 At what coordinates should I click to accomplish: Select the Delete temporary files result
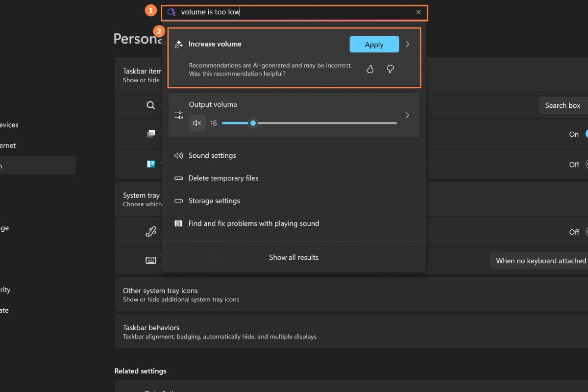pyautogui.click(x=294, y=178)
